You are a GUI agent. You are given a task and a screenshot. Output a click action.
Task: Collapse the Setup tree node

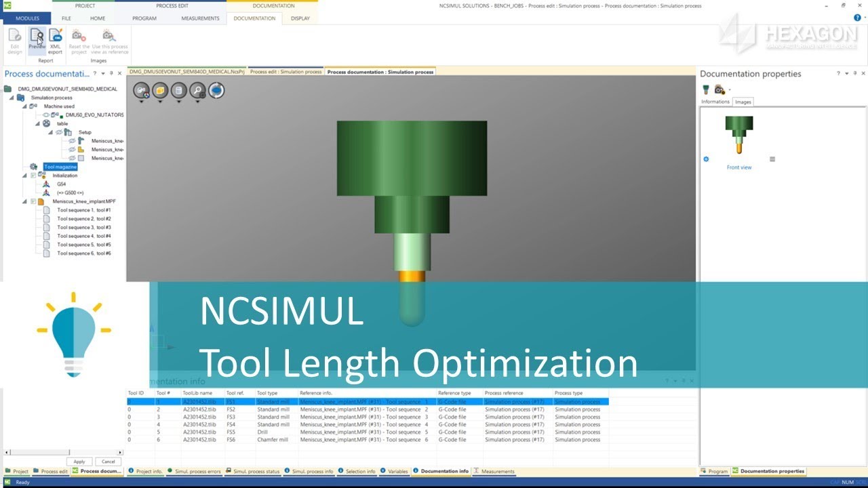[x=51, y=132]
